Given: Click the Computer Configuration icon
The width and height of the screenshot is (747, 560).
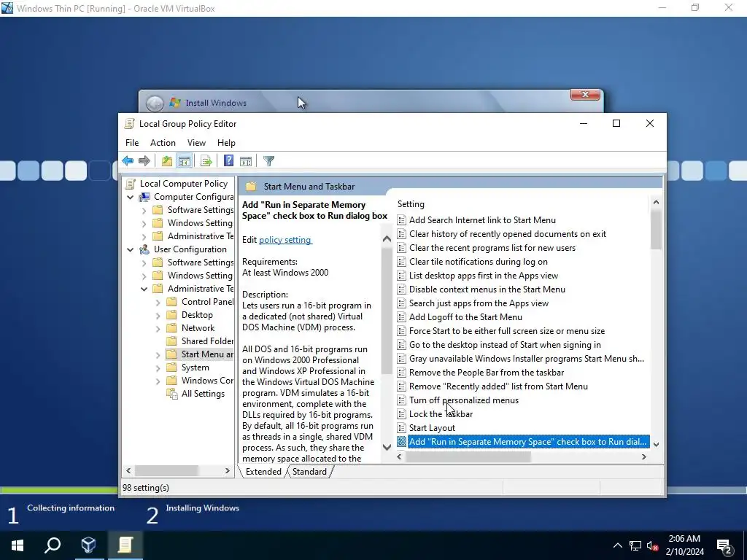Looking at the screenshot, I should click(144, 197).
